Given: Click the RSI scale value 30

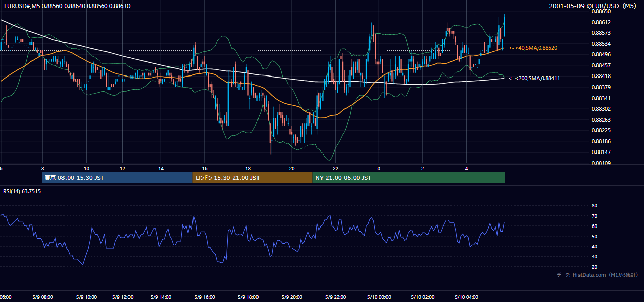Looking at the screenshot, I should coord(594,257).
